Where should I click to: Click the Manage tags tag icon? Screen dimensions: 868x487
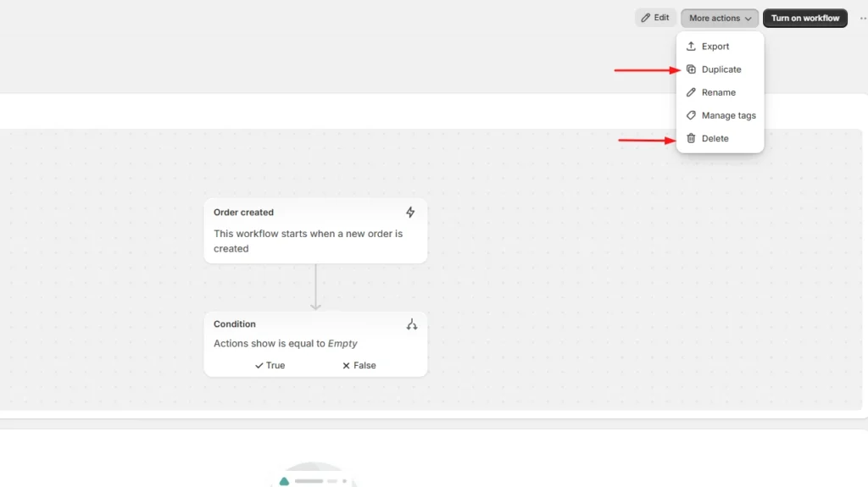coord(691,115)
